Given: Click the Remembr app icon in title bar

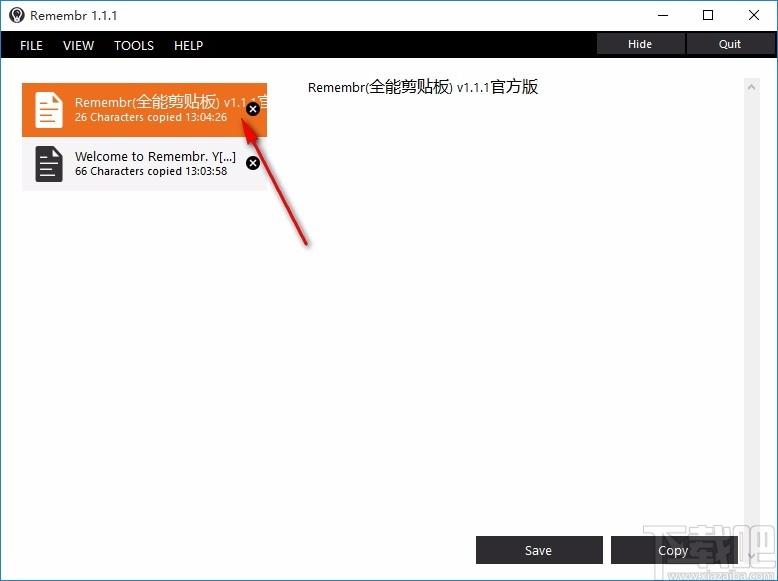Looking at the screenshot, I should 16,15.
